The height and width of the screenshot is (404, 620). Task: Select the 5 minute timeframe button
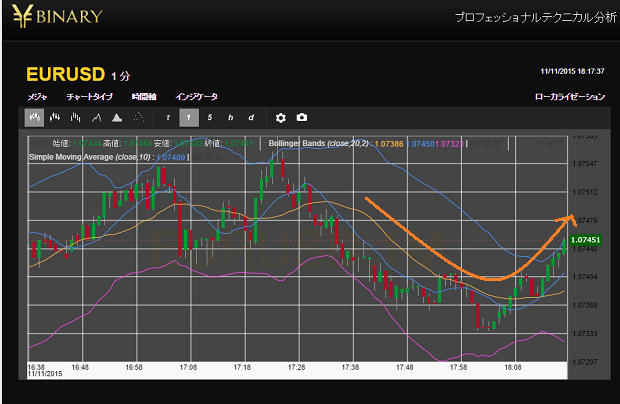click(x=210, y=118)
